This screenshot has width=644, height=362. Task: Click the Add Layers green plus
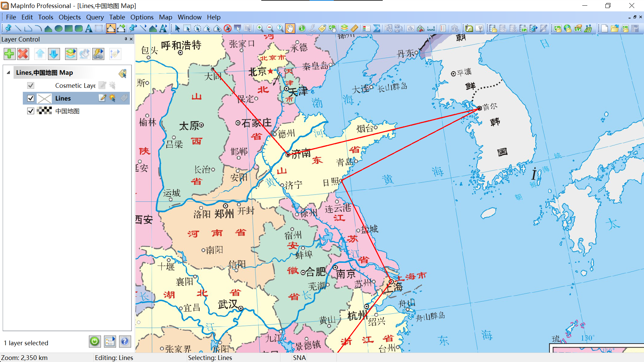click(x=9, y=54)
